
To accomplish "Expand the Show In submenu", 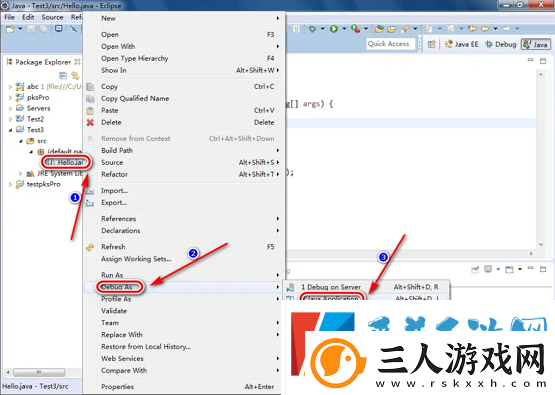I will (183, 70).
